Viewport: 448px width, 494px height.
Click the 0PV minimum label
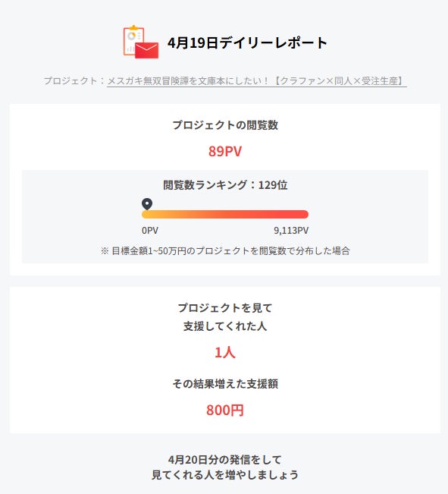pos(150,231)
